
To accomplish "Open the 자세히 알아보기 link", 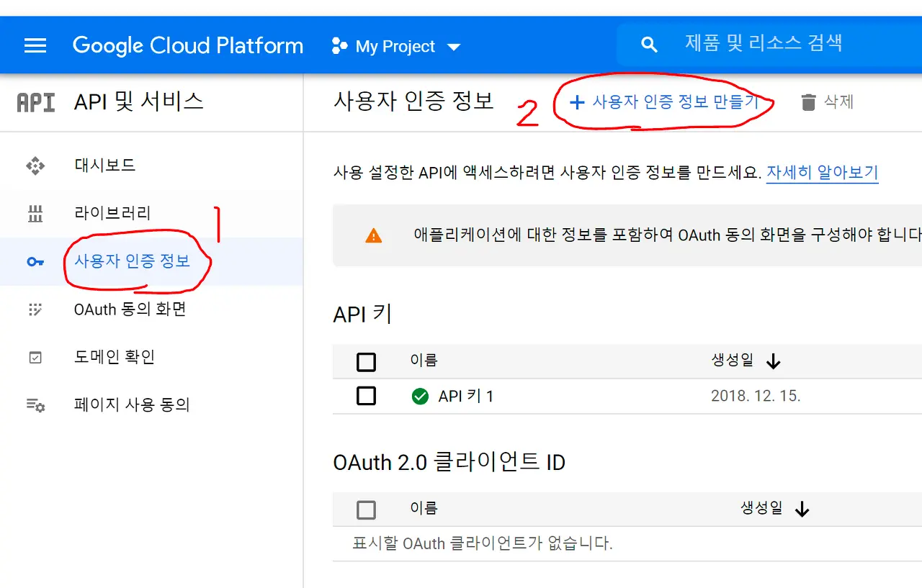I will (x=822, y=173).
